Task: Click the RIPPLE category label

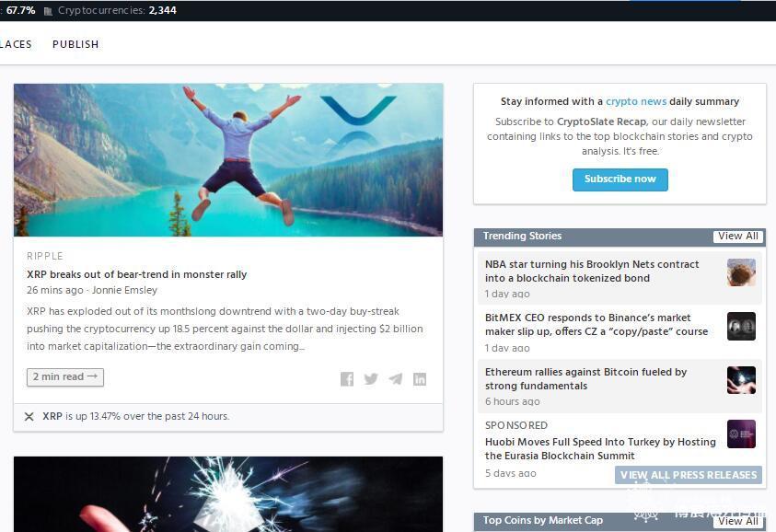Action: (x=45, y=257)
